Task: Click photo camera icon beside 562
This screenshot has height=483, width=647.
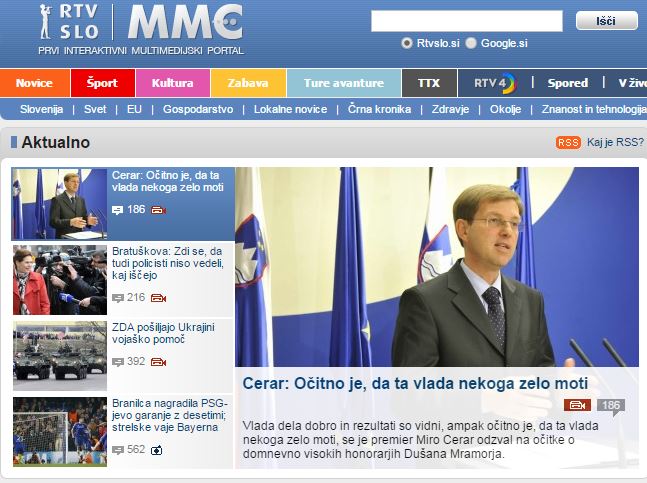Action: pos(156,450)
